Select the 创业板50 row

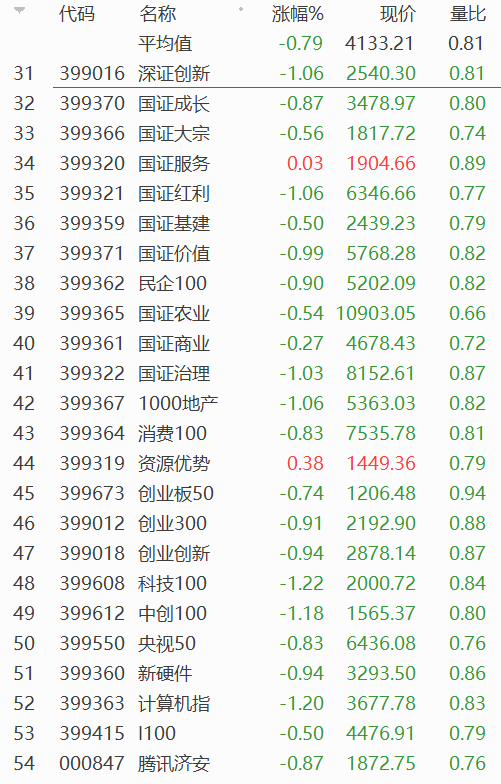[250, 494]
